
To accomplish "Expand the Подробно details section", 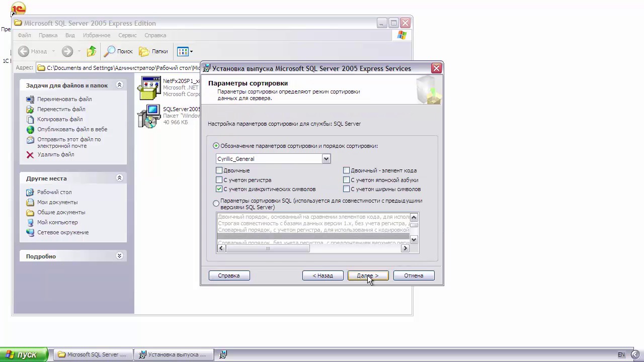I will coord(119,256).
